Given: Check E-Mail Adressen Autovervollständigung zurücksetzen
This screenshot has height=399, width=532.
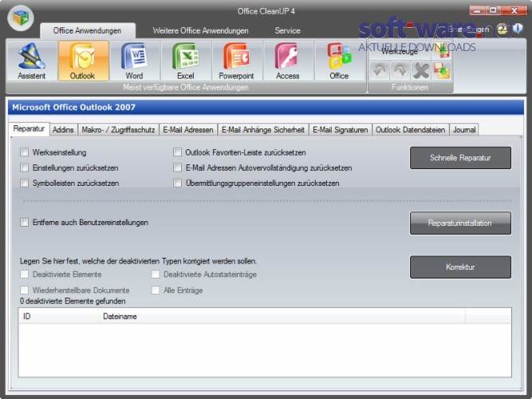Looking at the screenshot, I should [177, 168].
